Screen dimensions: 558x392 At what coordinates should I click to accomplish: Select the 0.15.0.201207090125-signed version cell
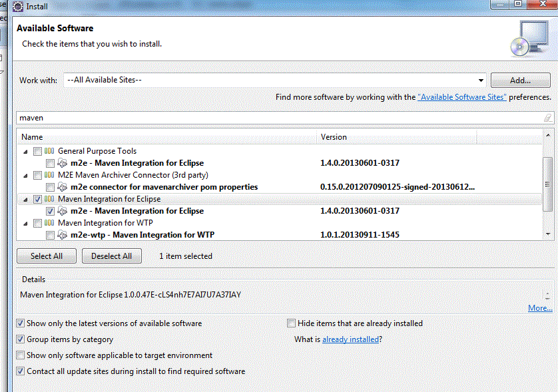[397, 187]
